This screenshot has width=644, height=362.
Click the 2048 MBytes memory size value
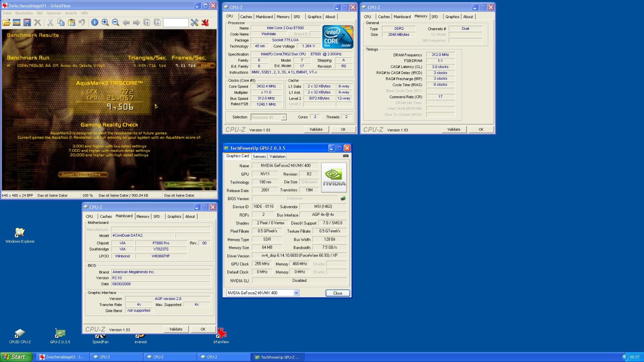[x=398, y=35]
